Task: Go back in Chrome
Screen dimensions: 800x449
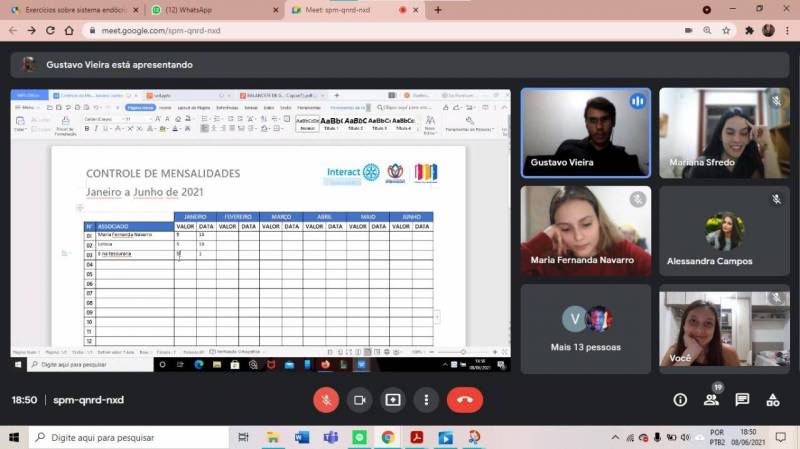Action: [13, 31]
